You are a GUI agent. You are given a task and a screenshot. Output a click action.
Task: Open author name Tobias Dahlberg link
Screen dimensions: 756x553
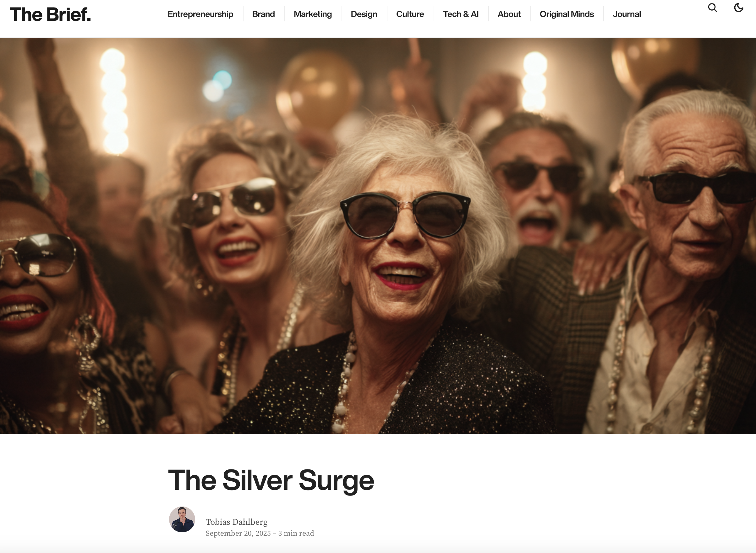coord(236,522)
